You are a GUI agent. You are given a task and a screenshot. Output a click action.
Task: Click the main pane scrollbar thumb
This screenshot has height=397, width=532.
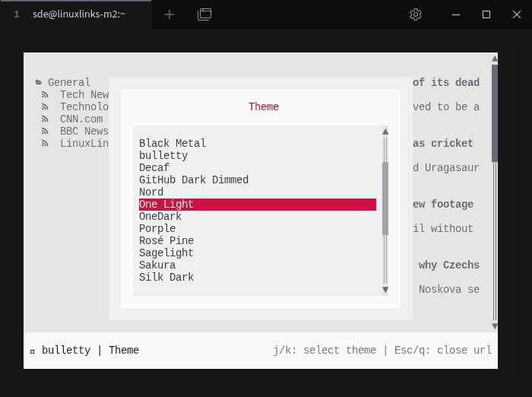(x=495, y=113)
